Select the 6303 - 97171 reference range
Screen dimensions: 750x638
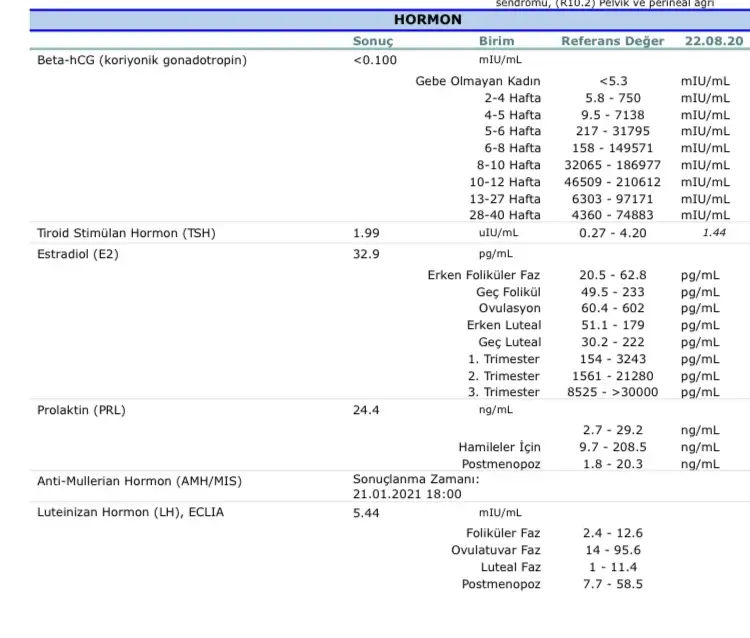tap(613, 199)
